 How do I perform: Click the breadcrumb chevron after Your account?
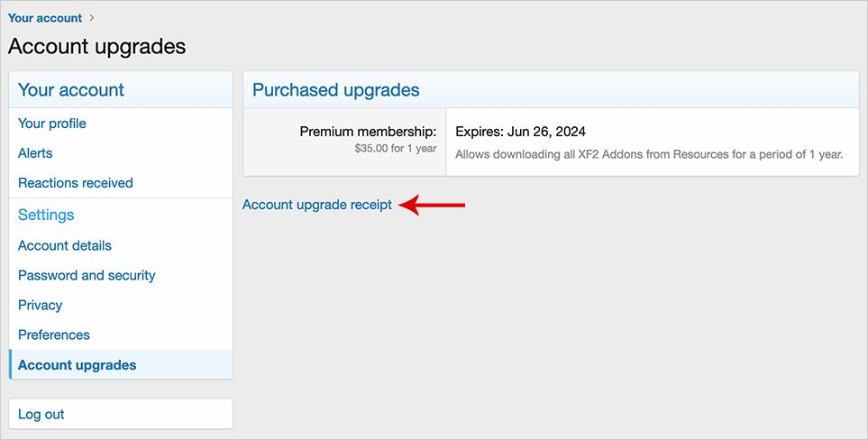92,18
